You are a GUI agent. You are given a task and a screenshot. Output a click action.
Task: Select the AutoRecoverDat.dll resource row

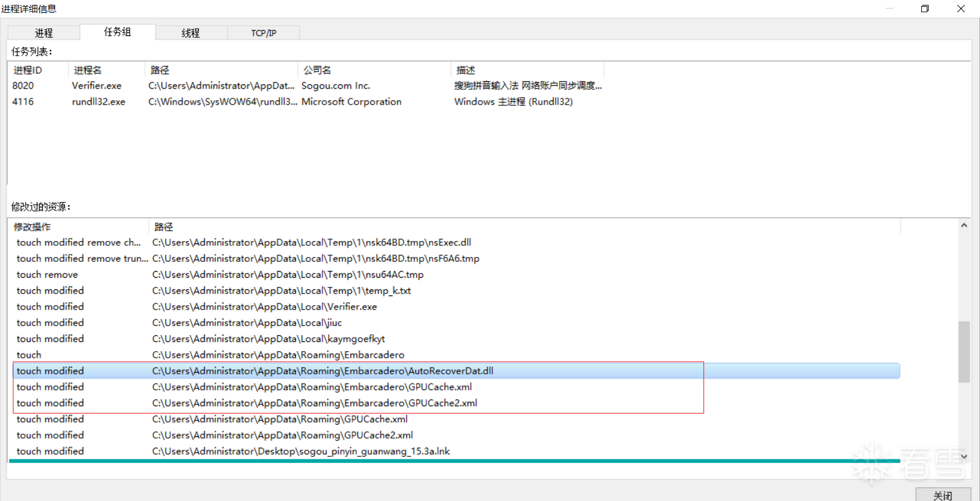(x=322, y=371)
